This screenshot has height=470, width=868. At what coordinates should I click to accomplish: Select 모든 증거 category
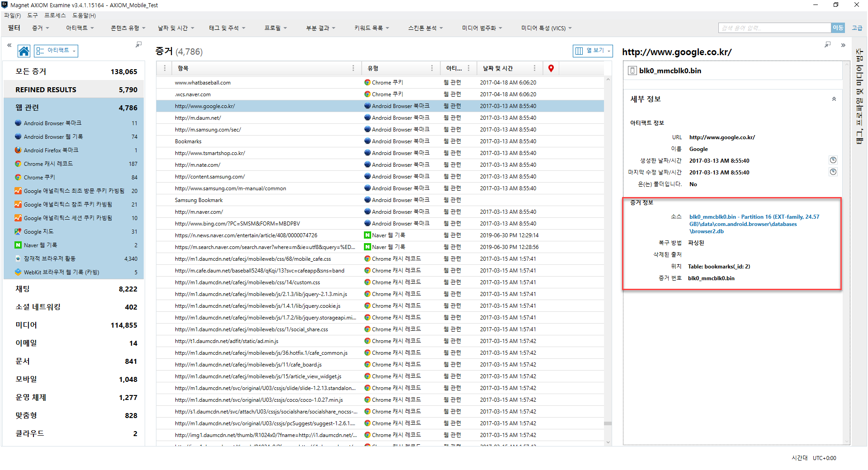(x=74, y=71)
